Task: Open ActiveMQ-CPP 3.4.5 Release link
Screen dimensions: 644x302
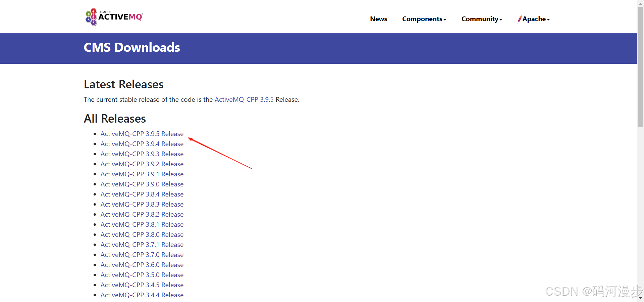Action: click(x=142, y=285)
